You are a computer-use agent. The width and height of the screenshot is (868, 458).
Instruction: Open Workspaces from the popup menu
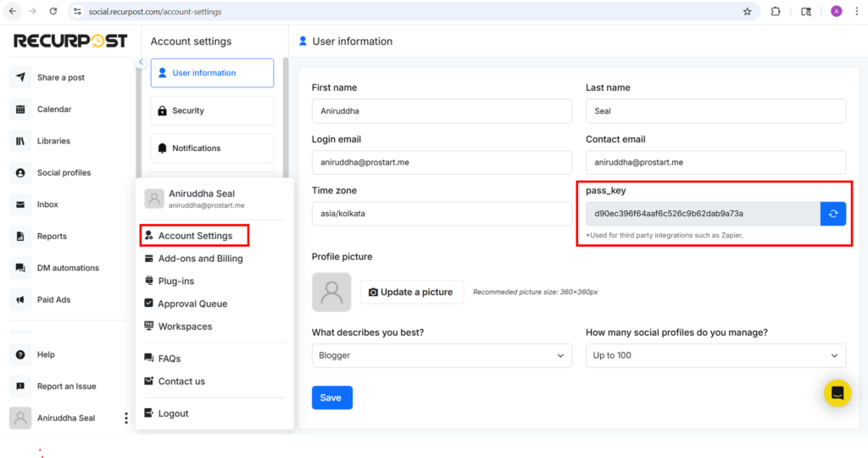pos(178,327)
